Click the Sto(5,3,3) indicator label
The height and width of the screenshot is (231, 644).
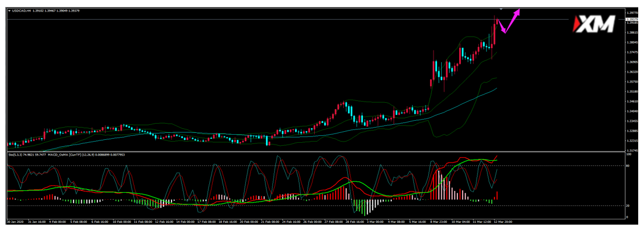15,155
